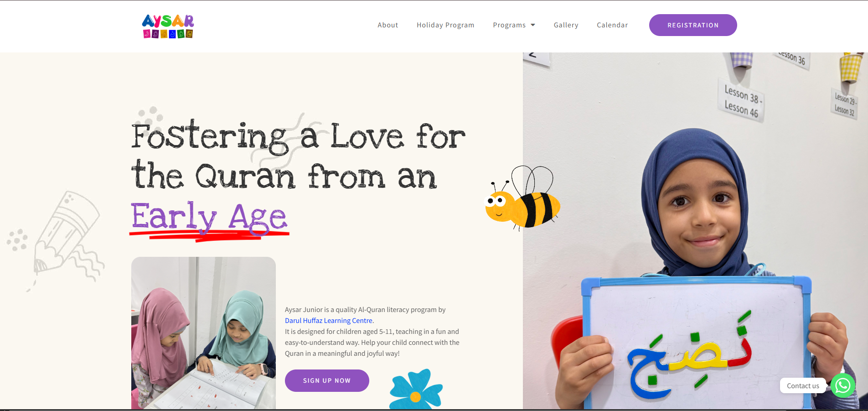
Task: Go to Holiday Program
Action: 445,25
